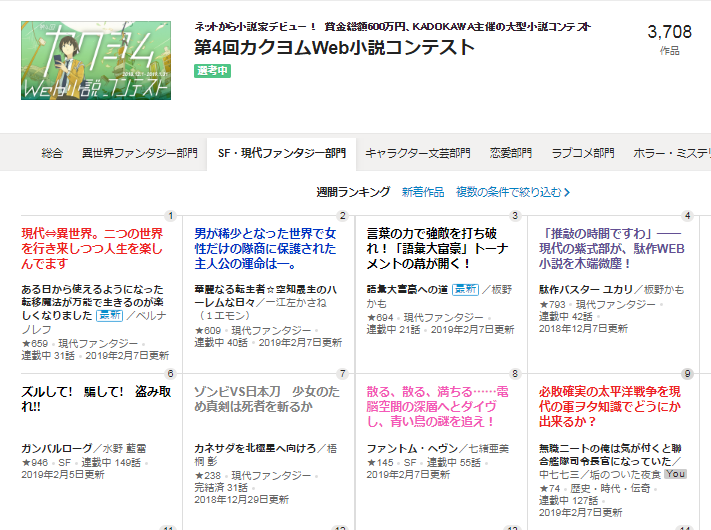The image size is (711, 530).
Task: Click 最新 badge on 転移魔法 novel
Action: [109, 316]
